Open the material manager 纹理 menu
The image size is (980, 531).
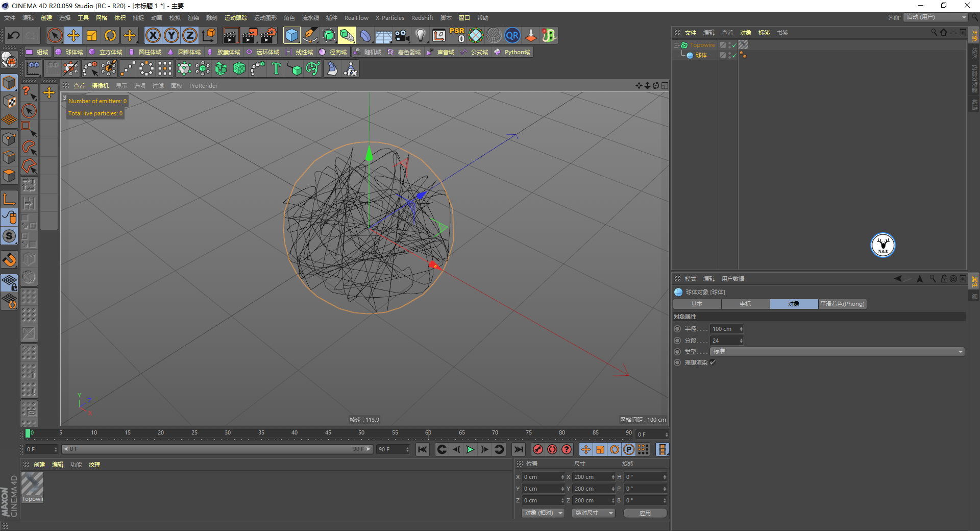click(94, 465)
